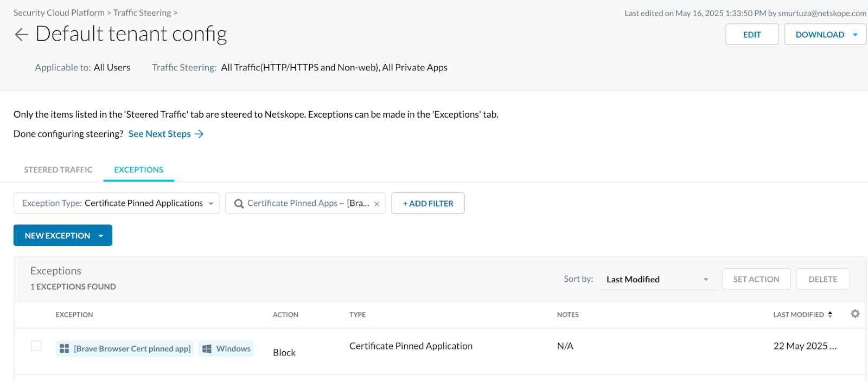The width and height of the screenshot is (868, 382).
Task: Click the Last Modified column header text
Action: click(x=799, y=314)
